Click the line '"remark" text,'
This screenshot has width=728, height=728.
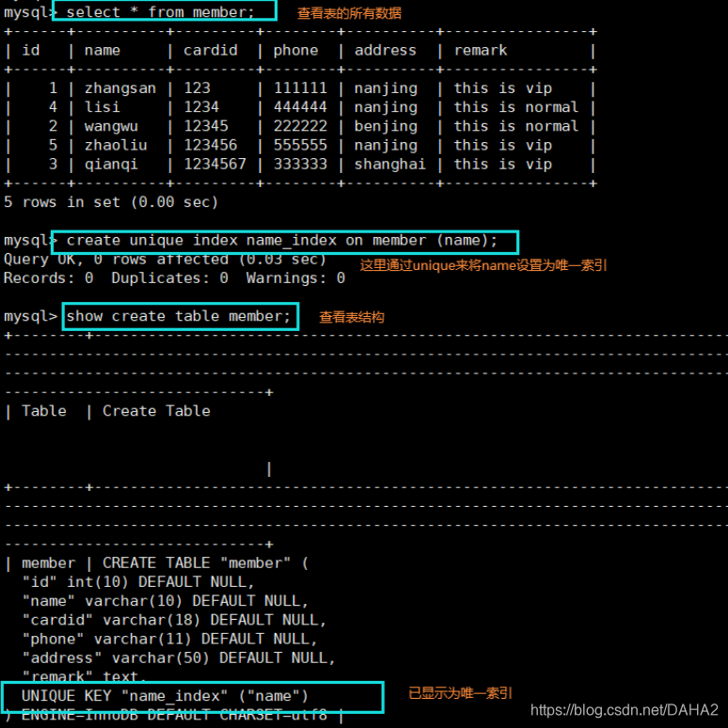84,676
